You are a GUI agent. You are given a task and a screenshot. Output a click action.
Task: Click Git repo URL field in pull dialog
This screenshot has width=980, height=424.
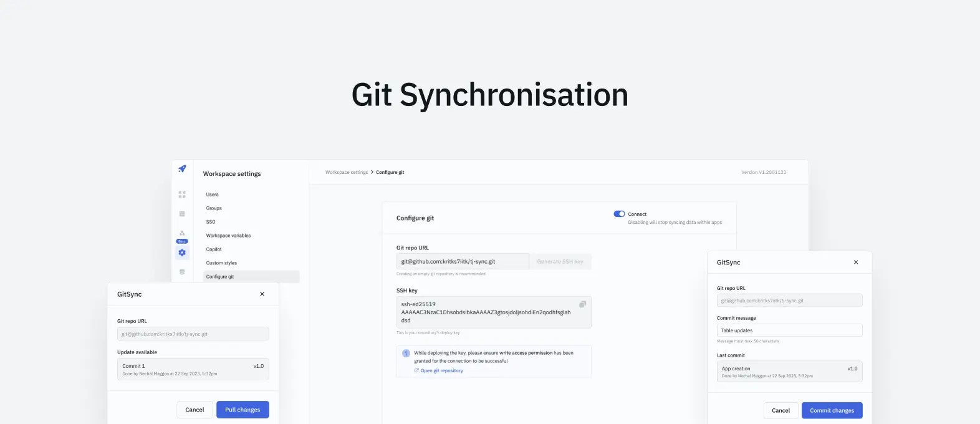pos(193,334)
